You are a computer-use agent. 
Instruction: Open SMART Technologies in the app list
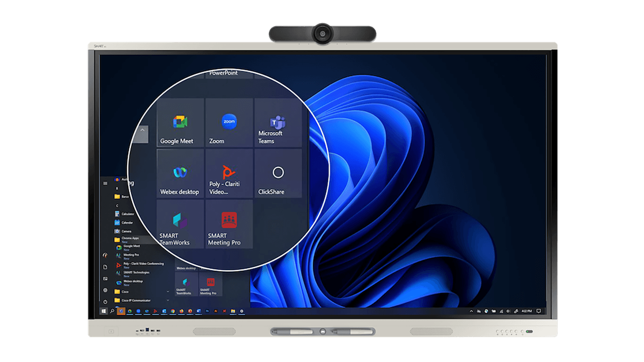133,274
